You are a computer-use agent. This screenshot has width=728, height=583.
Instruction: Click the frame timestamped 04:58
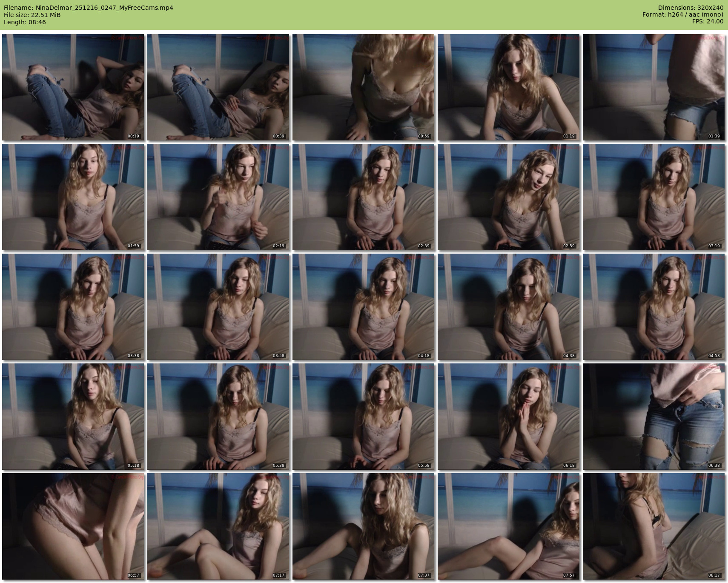tap(654, 307)
